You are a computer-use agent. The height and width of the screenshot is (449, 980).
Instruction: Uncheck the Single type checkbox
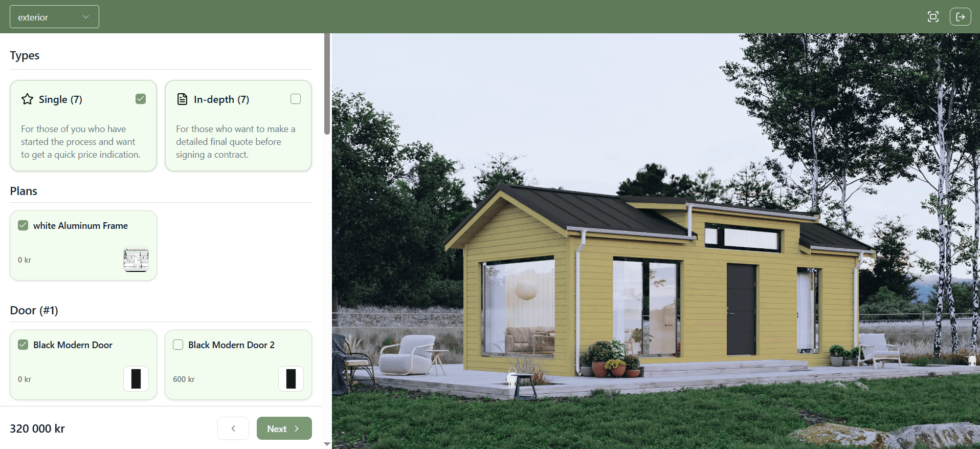[x=141, y=99]
